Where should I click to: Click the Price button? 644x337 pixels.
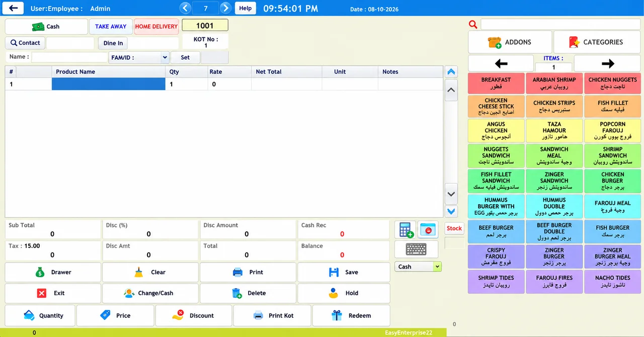[x=115, y=315]
